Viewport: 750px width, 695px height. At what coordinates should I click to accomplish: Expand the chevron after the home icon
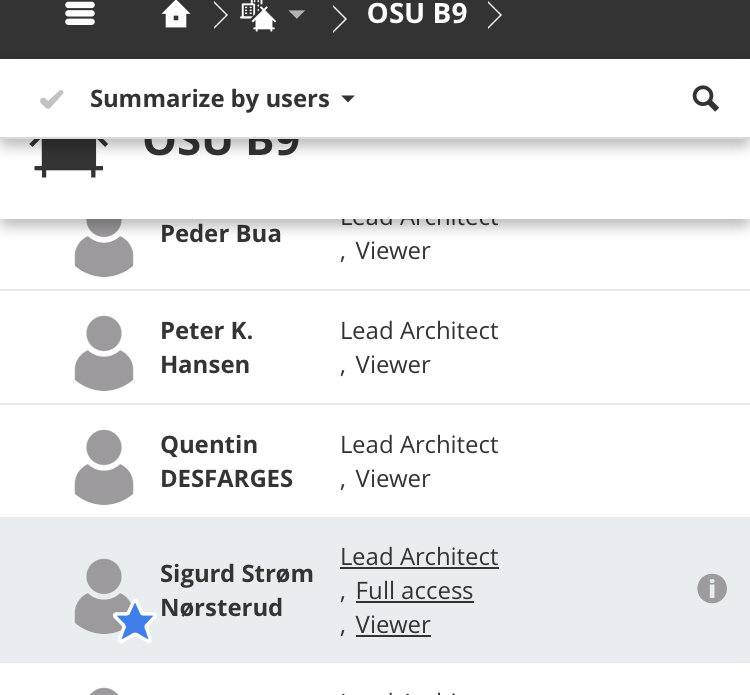tap(219, 16)
